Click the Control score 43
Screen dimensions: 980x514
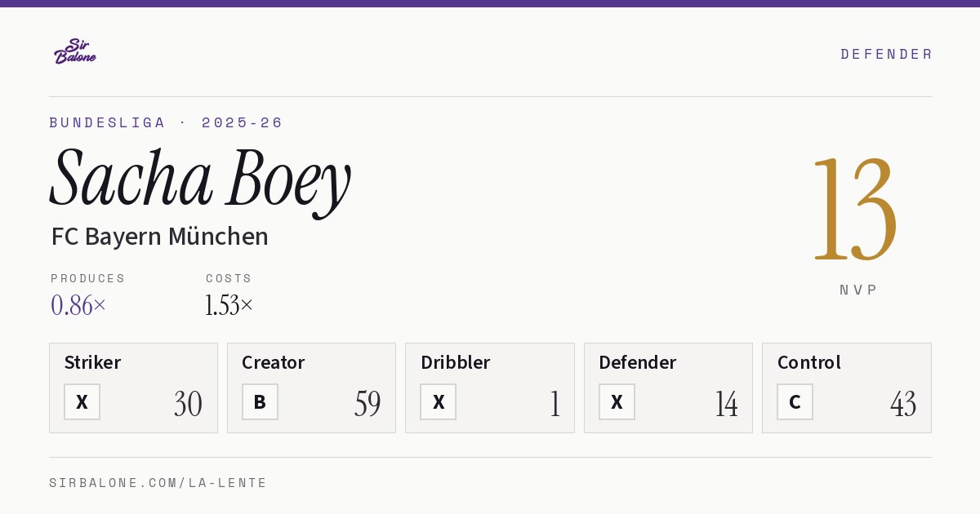(903, 404)
